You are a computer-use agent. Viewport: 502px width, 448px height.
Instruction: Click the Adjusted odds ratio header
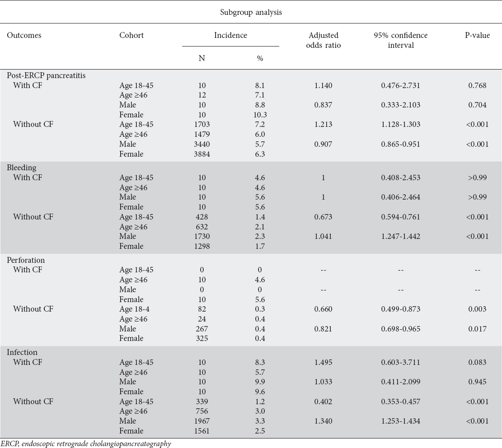324,40
